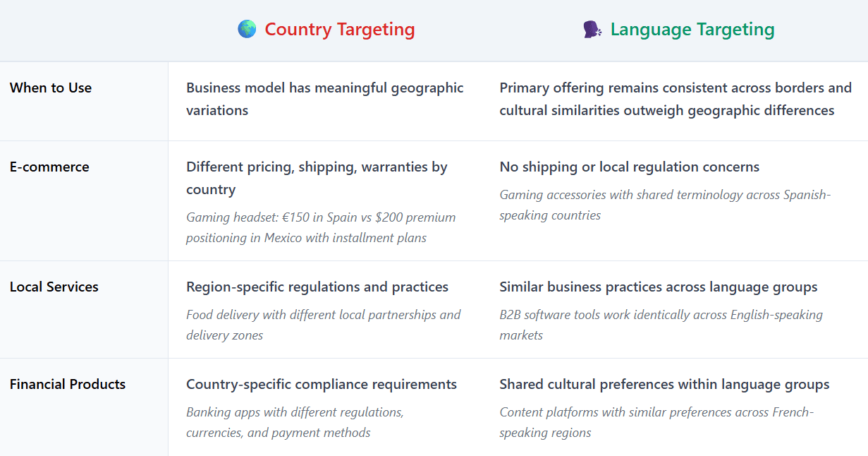Viewport: 868px width, 456px height.
Task: Select the Country Targeting column header
Action: click(339, 30)
